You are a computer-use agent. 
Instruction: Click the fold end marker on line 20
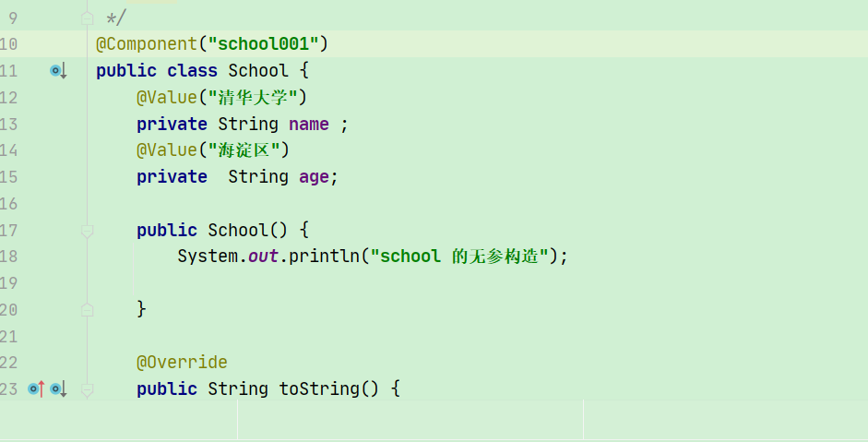[87, 310]
